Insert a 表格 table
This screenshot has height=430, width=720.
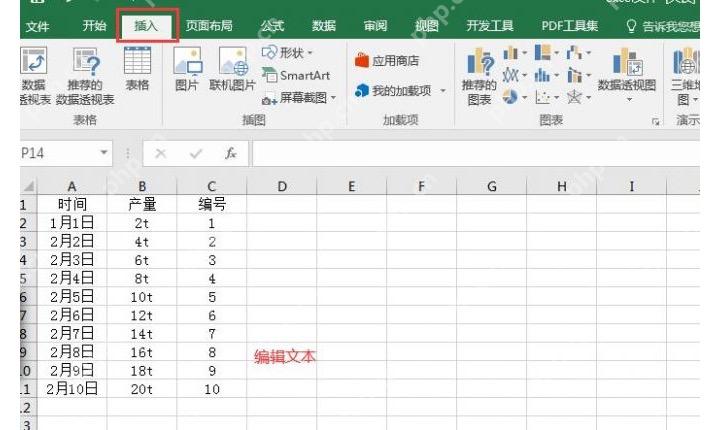tap(137, 68)
